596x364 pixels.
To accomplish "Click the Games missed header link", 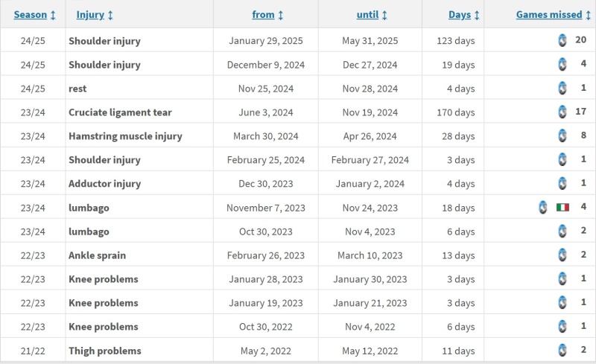I will (x=549, y=15).
